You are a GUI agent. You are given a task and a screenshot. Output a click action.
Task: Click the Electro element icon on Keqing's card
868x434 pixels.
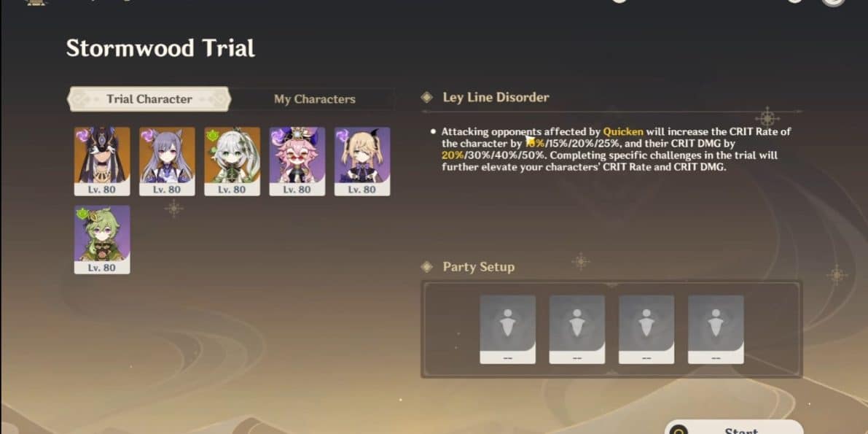(x=146, y=135)
